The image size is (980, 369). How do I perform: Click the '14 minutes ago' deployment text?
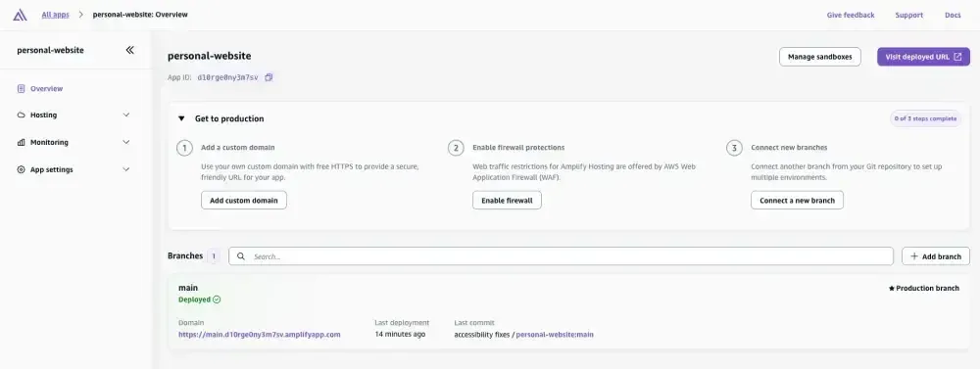(x=400, y=335)
